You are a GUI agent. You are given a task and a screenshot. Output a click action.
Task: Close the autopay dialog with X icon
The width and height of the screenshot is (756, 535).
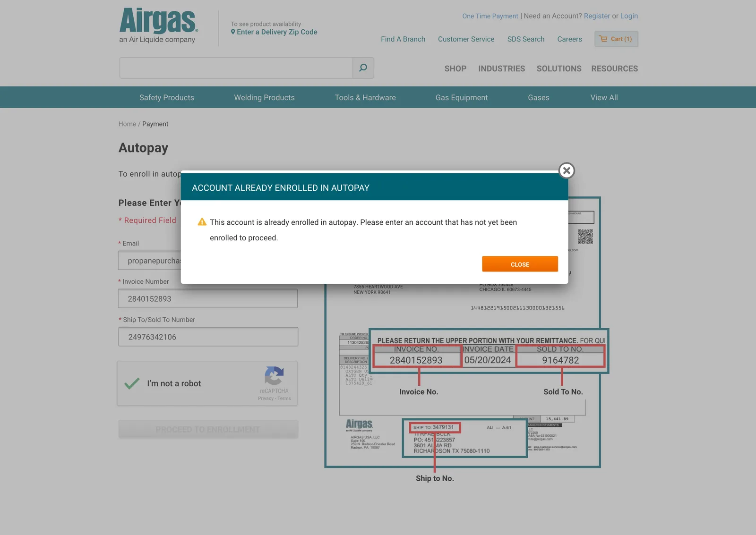coord(567,170)
